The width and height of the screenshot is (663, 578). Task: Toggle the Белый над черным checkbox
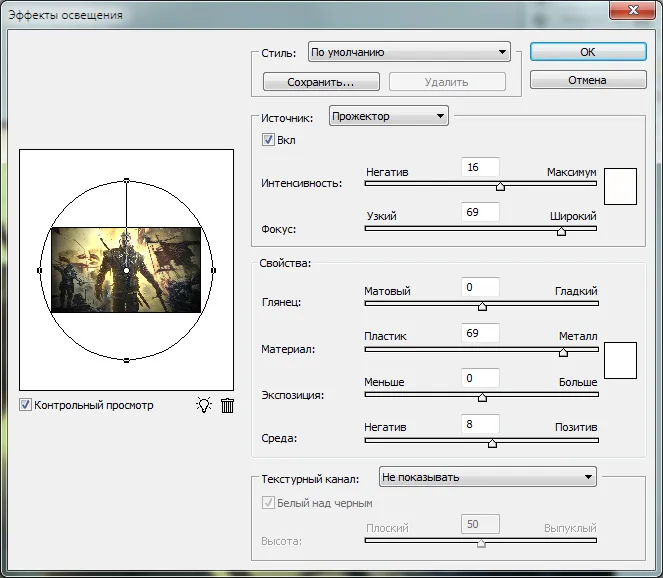coord(268,503)
